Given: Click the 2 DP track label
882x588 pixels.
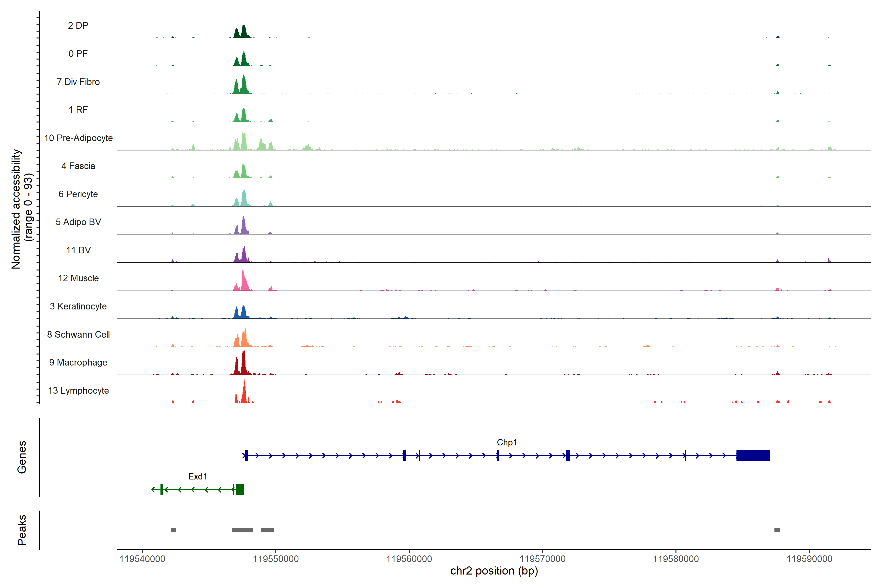Looking at the screenshot, I should click(78, 25).
